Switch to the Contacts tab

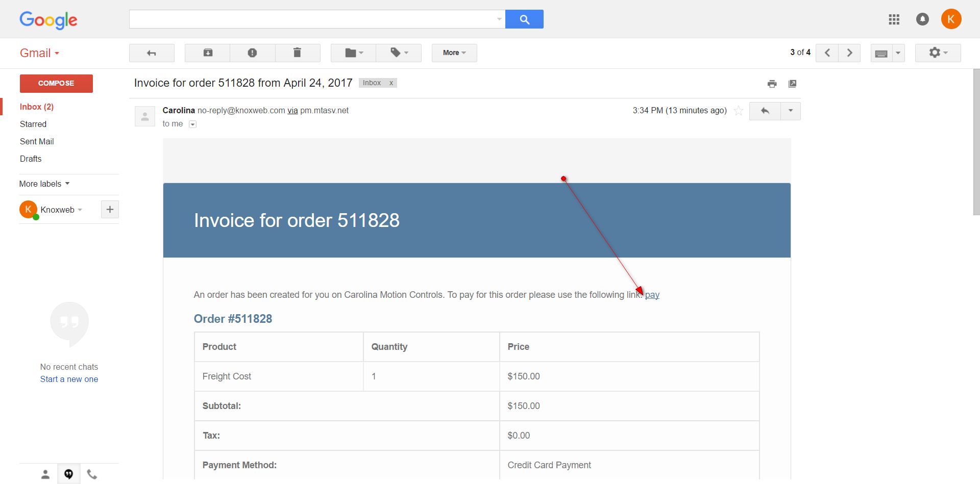(45, 474)
